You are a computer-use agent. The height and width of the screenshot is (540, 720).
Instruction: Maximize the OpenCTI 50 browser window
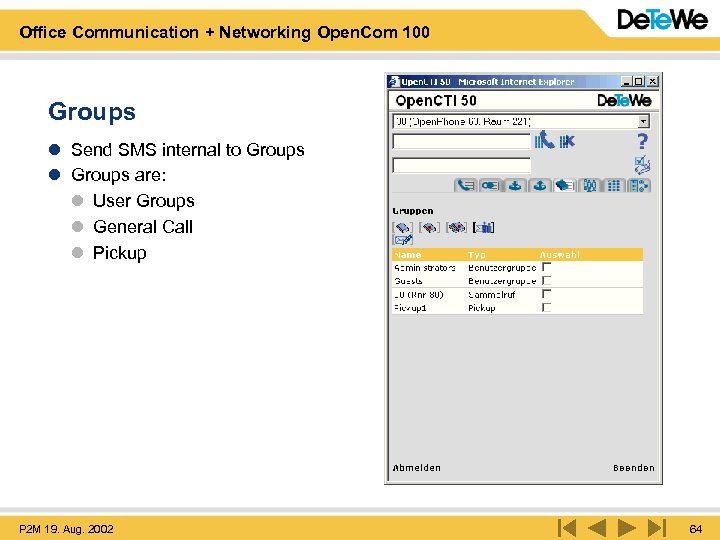[639, 82]
